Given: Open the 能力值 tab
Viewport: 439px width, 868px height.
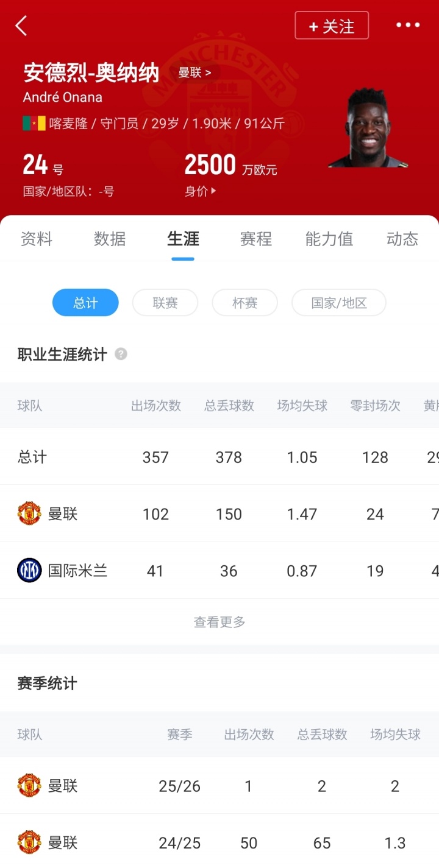Looking at the screenshot, I should [329, 239].
